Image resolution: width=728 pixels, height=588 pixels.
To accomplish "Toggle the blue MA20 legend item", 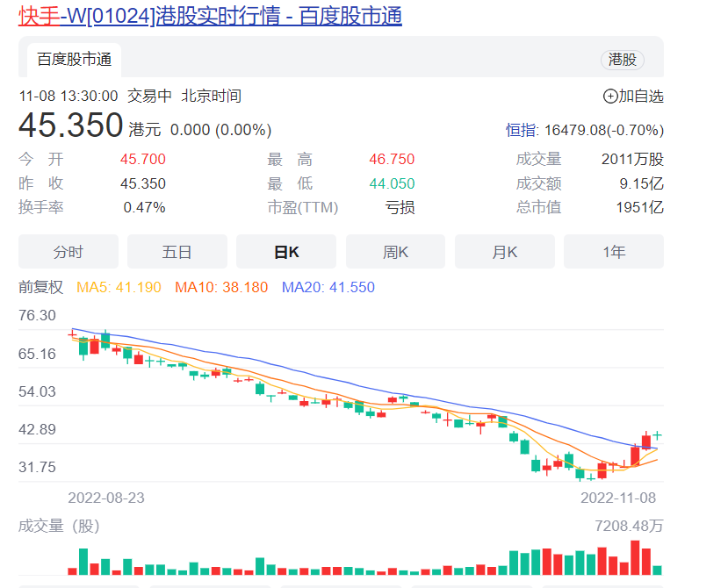I will 328,287.
